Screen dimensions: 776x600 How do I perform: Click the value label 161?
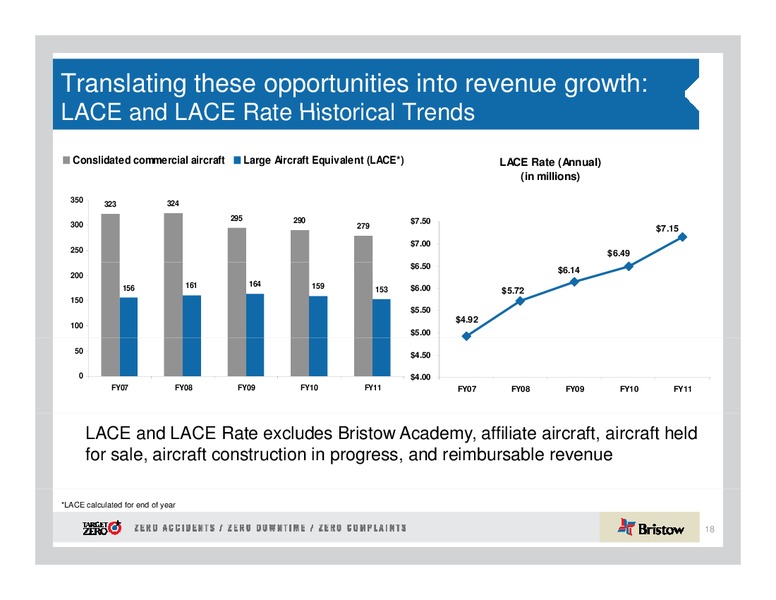click(191, 285)
